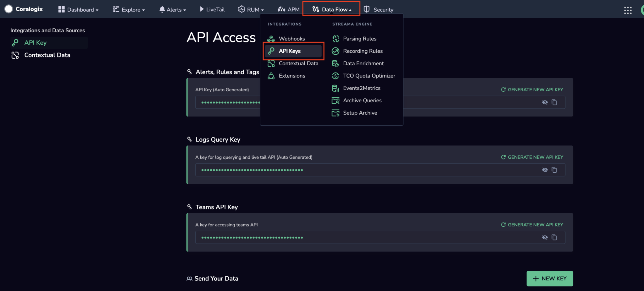
Task: Click the Coralogix logo
Action: [x=24, y=9]
